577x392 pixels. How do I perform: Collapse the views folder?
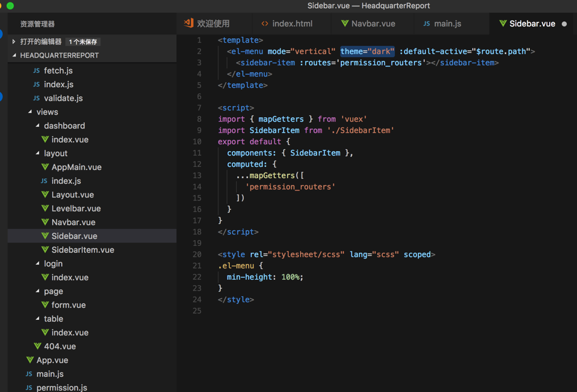30,112
